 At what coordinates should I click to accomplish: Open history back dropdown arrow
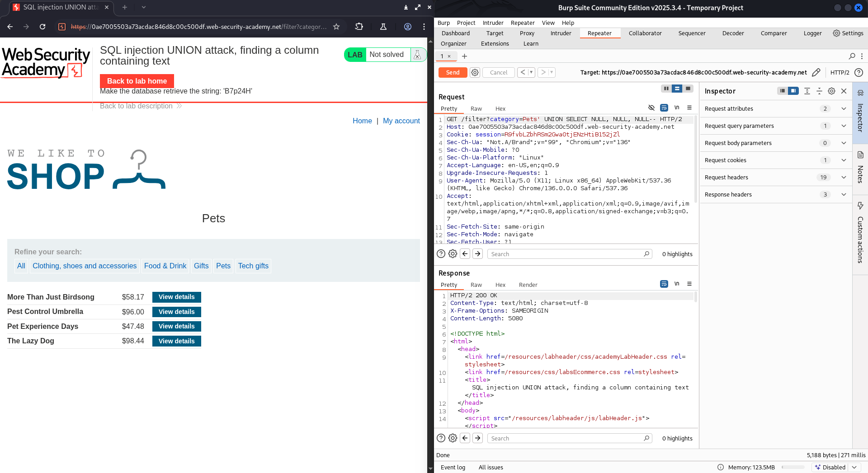click(x=532, y=72)
